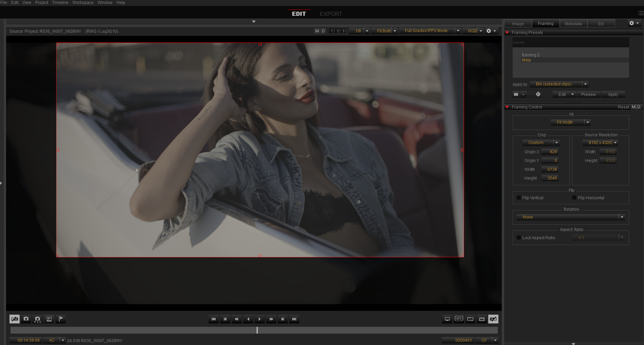Switch to the EXPORT page
Image resolution: width=644 pixels, height=345 pixels.
331,14
